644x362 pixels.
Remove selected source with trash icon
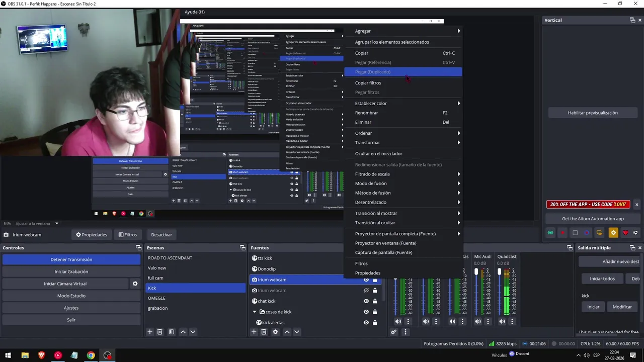264,332
